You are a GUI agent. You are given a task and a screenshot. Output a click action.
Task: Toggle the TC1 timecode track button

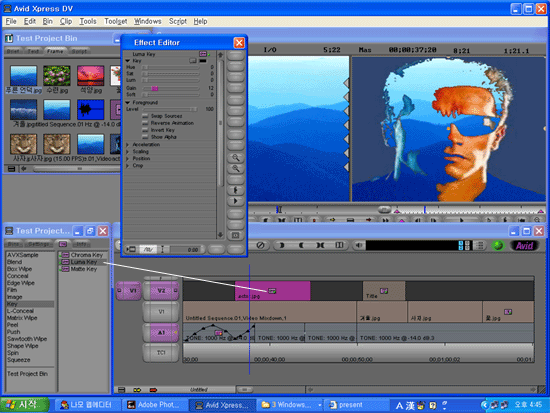tap(161, 353)
